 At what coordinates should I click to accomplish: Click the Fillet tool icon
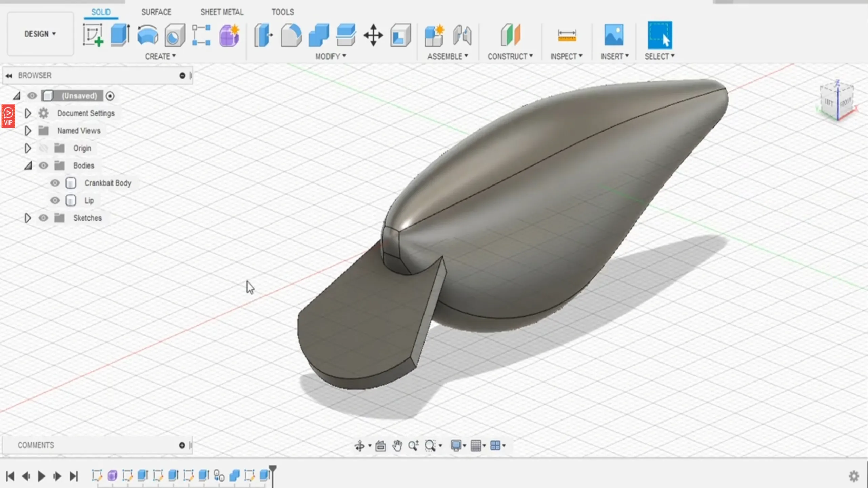tap(291, 35)
